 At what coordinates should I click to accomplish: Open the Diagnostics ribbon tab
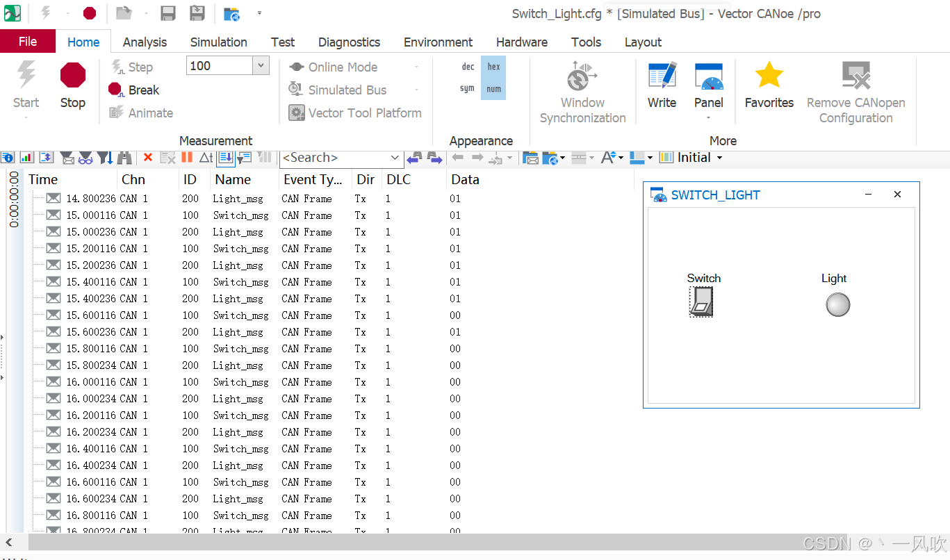(349, 42)
